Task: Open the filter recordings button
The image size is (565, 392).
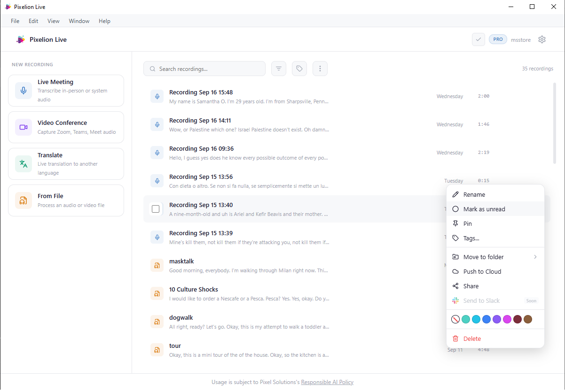Action: click(279, 69)
